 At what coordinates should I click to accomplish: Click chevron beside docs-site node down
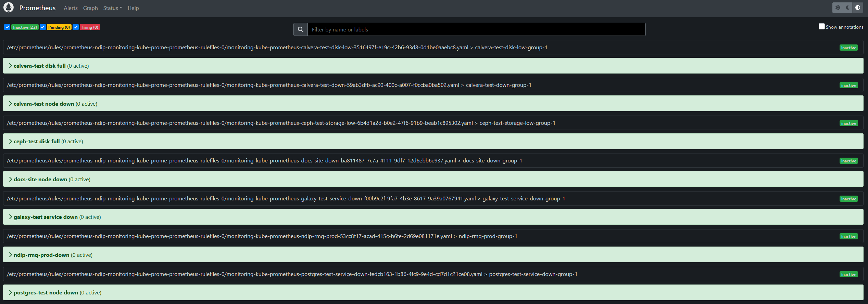(x=10, y=180)
